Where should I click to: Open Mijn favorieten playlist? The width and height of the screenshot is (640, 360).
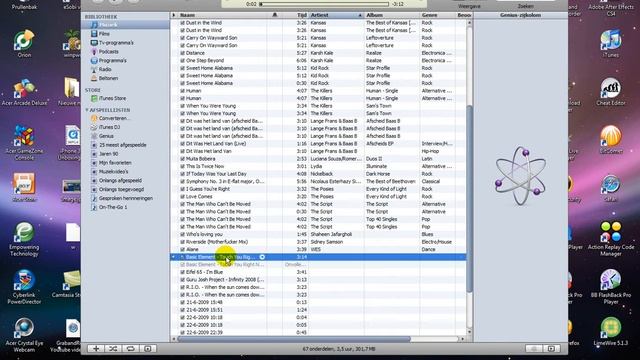click(115, 162)
